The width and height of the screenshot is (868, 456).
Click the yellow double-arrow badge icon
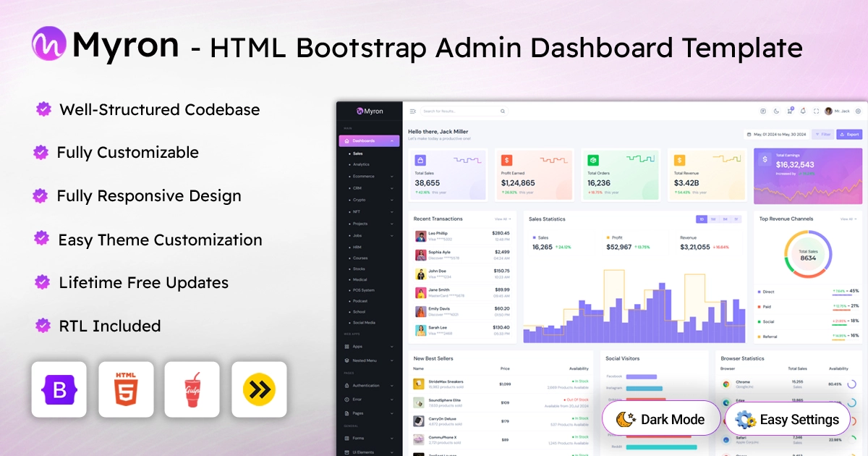coord(259,389)
